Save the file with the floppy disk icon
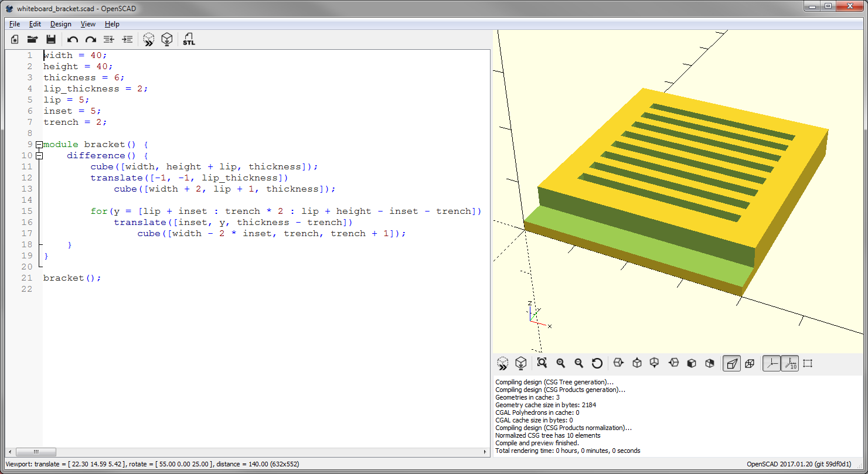Image resolution: width=868 pixels, height=474 pixels. point(51,39)
